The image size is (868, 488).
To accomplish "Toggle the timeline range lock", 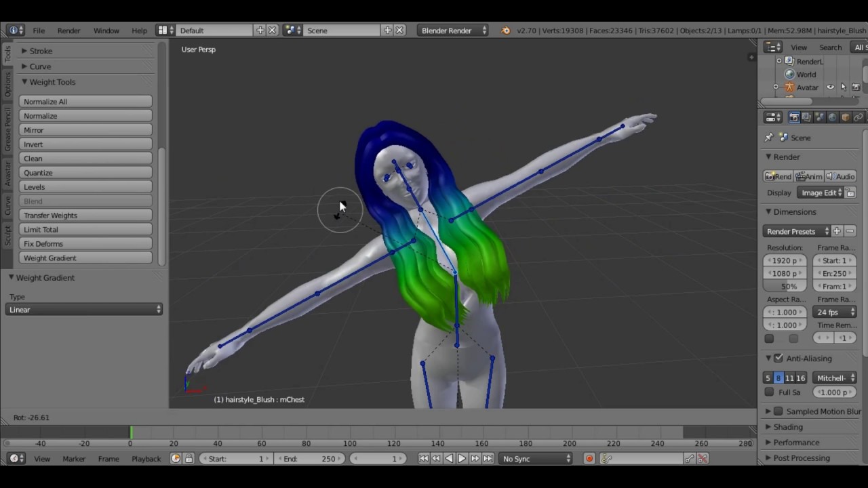I will [189, 459].
